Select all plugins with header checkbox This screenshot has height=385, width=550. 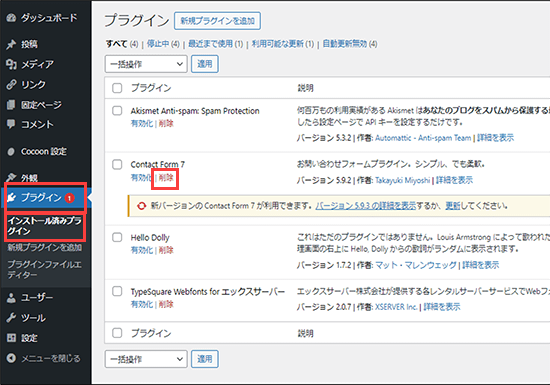point(117,88)
